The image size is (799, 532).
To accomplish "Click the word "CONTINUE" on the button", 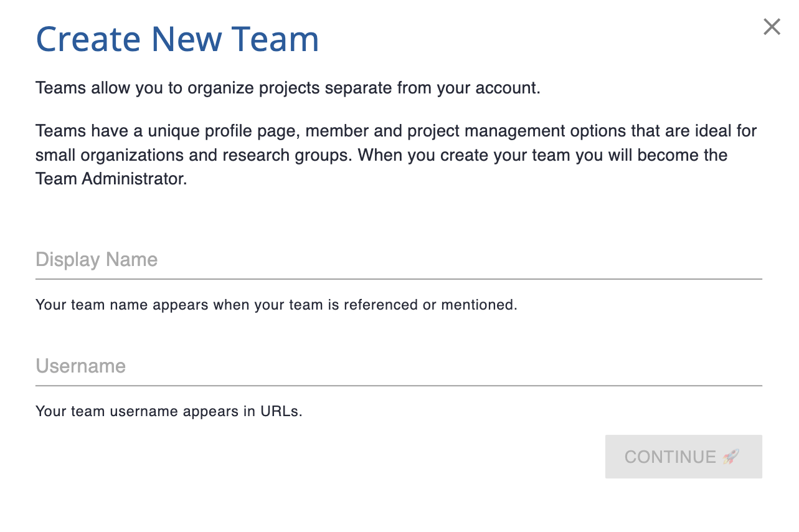I will (670, 457).
